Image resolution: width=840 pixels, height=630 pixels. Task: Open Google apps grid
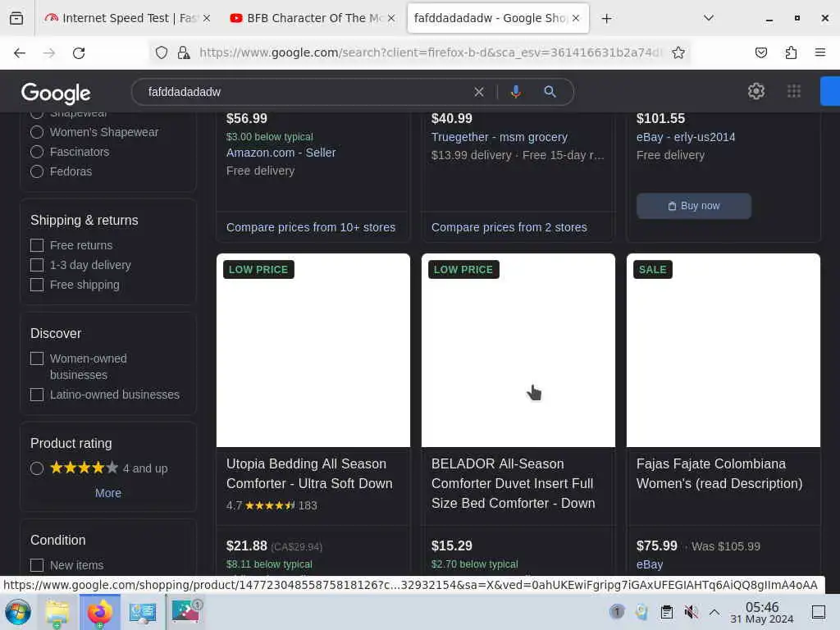pyautogui.click(x=794, y=91)
